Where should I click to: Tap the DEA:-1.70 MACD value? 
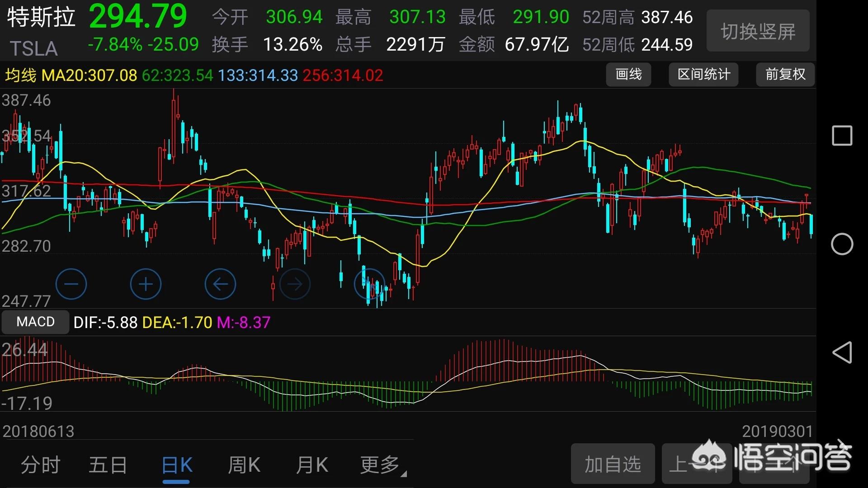177,322
